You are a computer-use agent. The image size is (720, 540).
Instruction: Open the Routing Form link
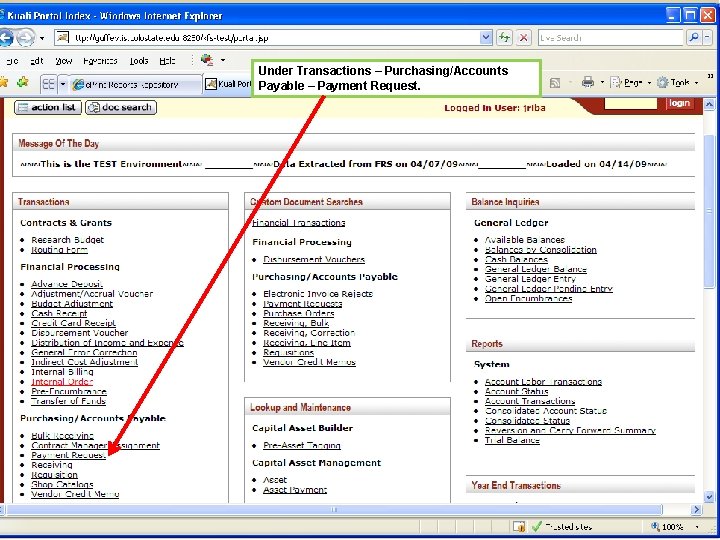(x=59, y=250)
